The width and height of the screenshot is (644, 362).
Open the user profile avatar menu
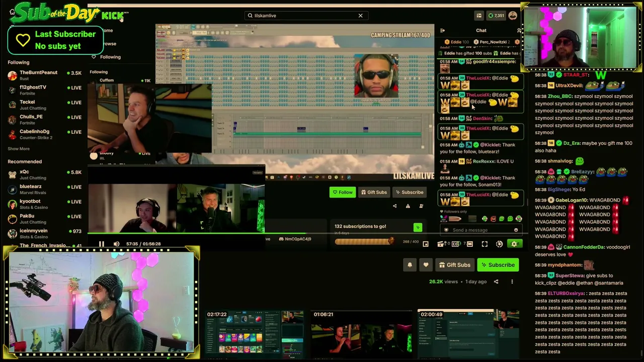pos(513,16)
